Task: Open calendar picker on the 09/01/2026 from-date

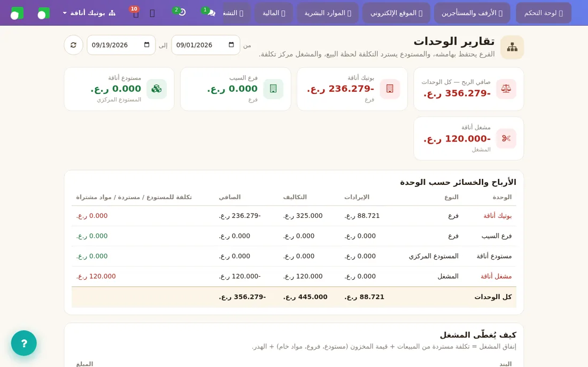Action: pos(231,45)
